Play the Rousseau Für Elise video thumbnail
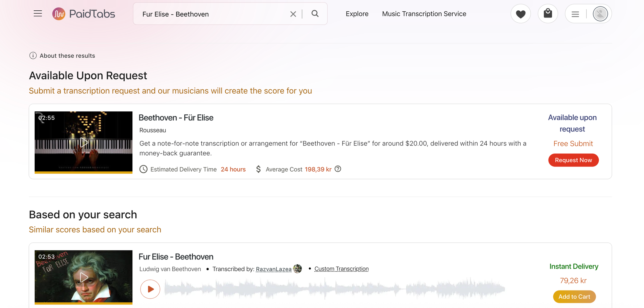The height and width of the screenshot is (308, 644). (x=84, y=142)
